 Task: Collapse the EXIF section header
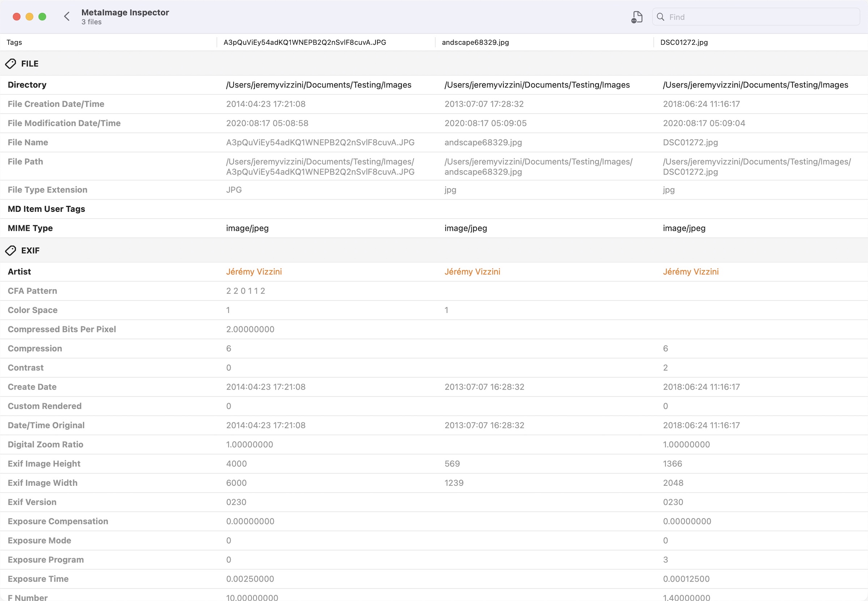pyautogui.click(x=30, y=250)
